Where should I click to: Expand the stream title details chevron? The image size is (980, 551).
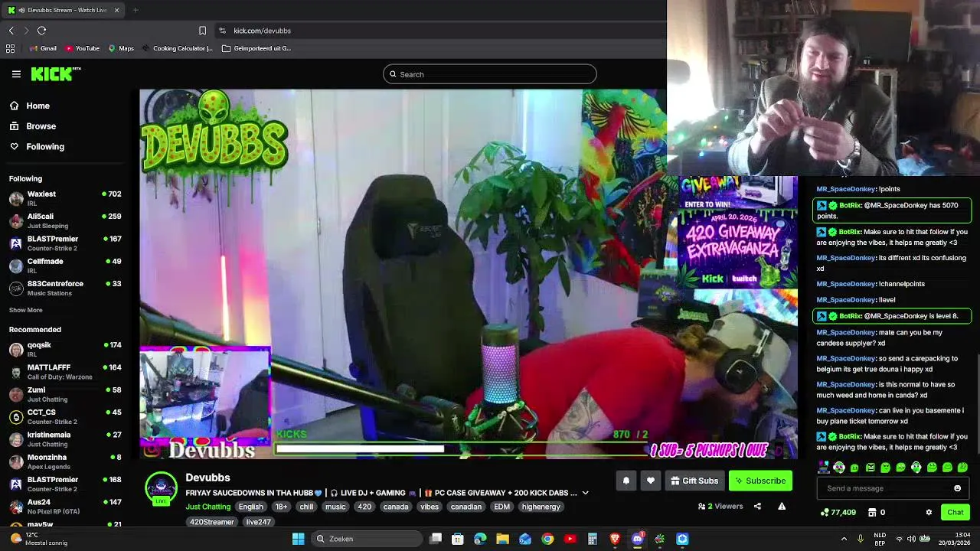[585, 493]
